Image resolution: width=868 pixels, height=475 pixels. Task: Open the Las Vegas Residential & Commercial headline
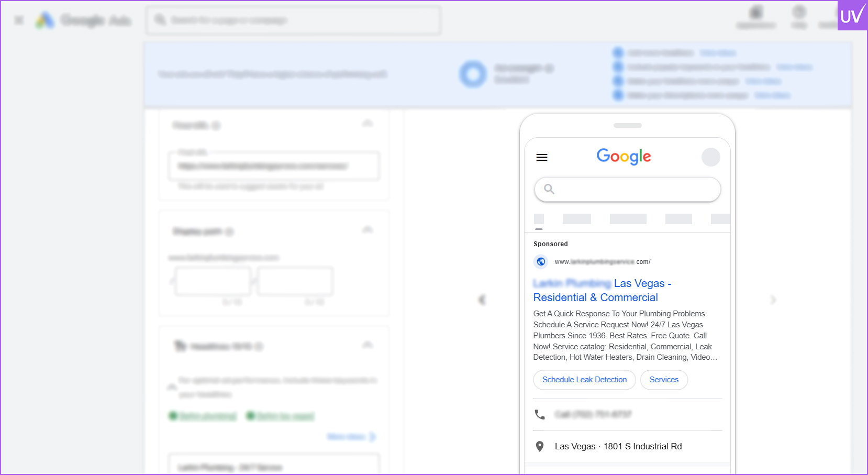click(602, 290)
